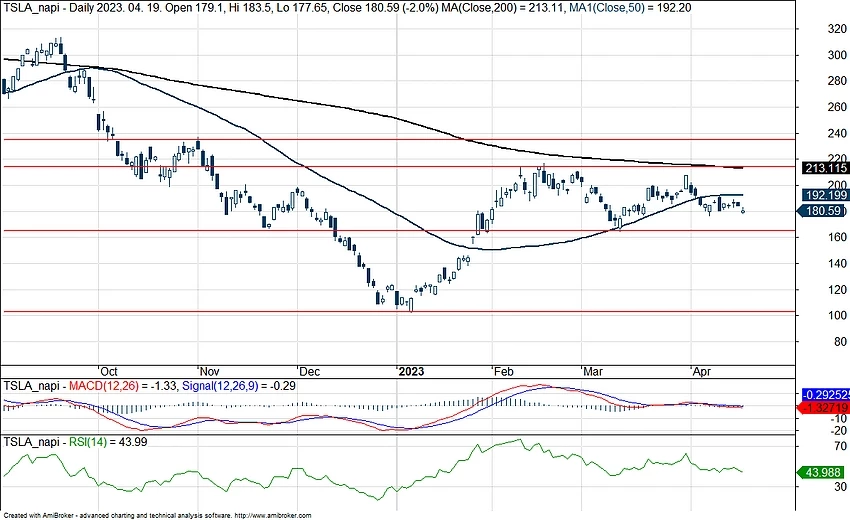This screenshot has width=850, height=520.
Task: Click the 160 price axis label
Action: point(837,237)
